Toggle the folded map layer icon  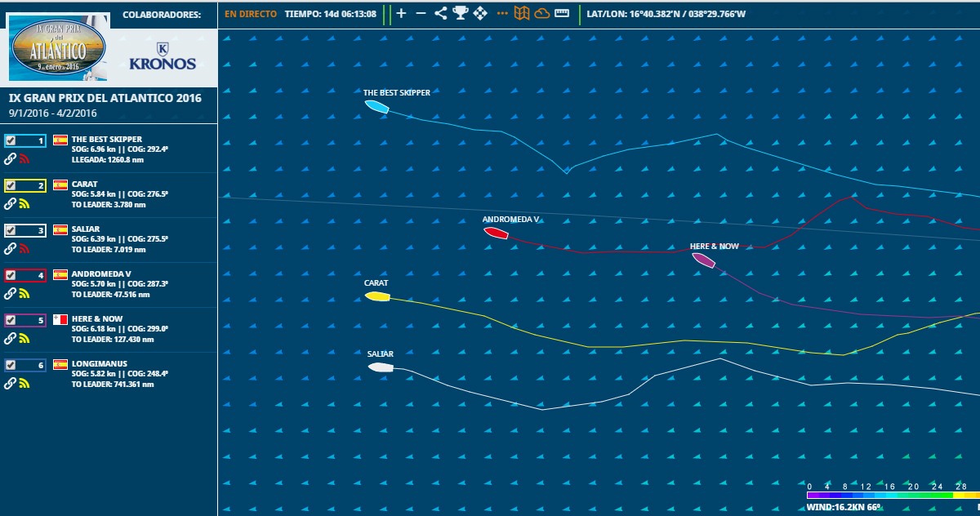[521, 13]
